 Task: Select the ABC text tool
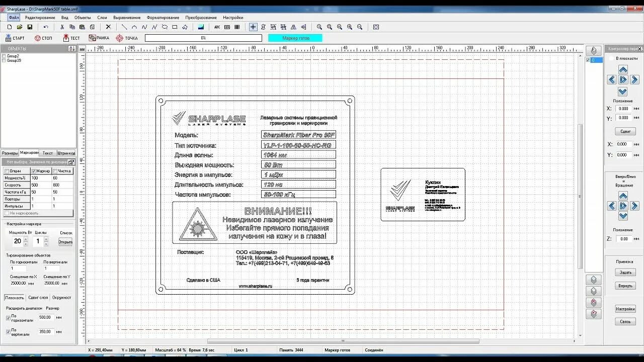pyautogui.click(x=217, y=27)
